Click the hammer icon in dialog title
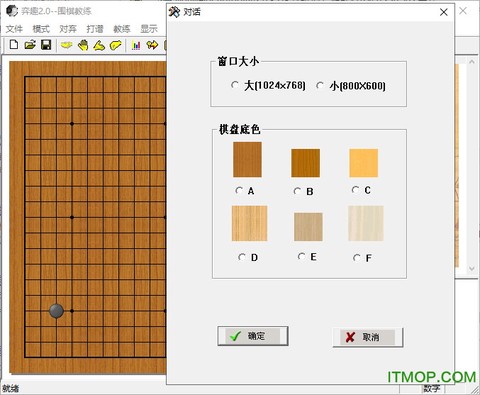This screenshot has height=395, width=480. pyautogui.click(x=174, y=12)
